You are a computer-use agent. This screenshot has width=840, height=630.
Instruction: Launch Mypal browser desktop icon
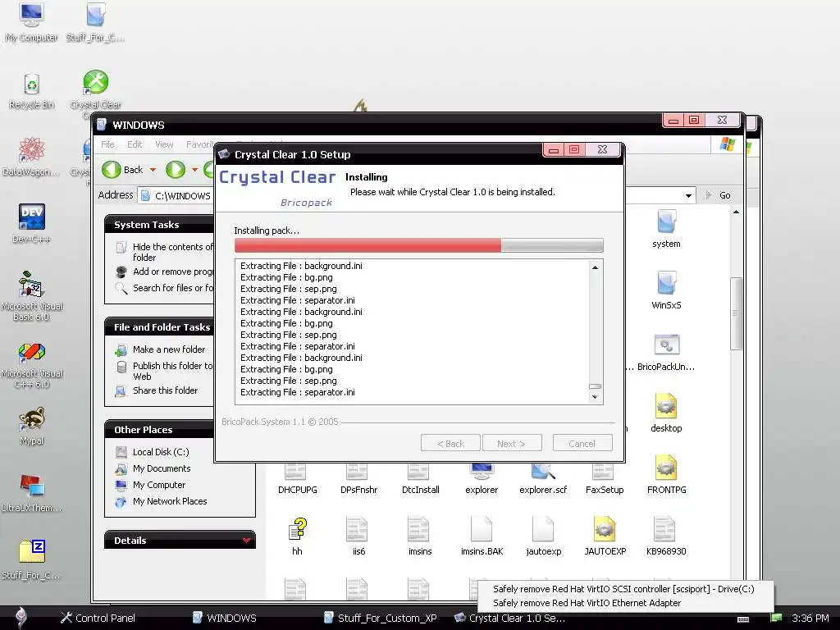click(x=32, y=427)
